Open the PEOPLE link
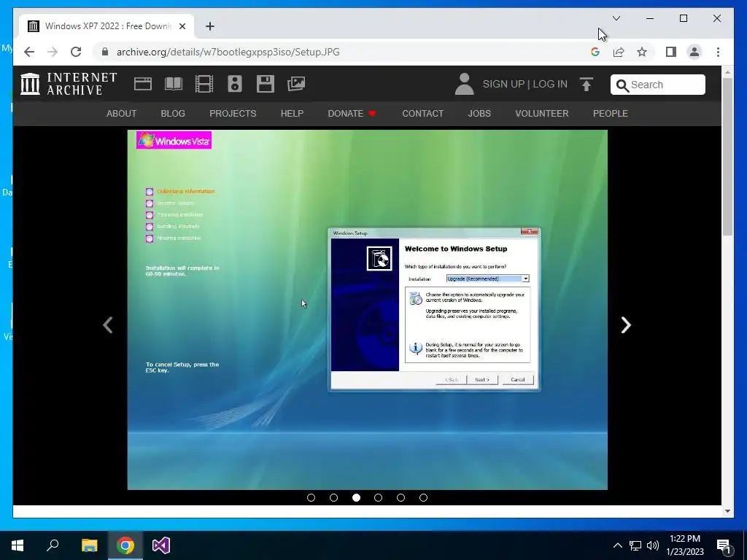747x560 pixels. (x=611, y=113)
